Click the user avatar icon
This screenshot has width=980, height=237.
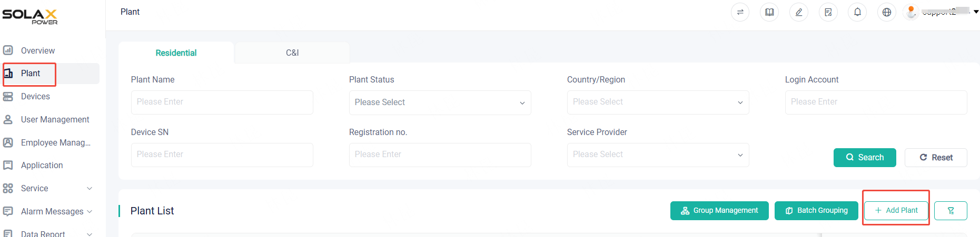(911, 12)
